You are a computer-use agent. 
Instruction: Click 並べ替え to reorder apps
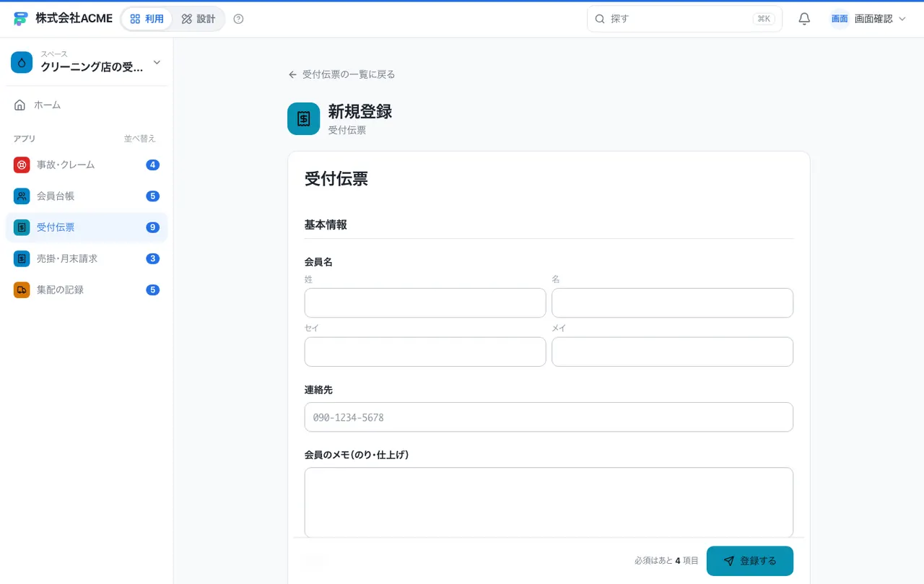[140, 139]
